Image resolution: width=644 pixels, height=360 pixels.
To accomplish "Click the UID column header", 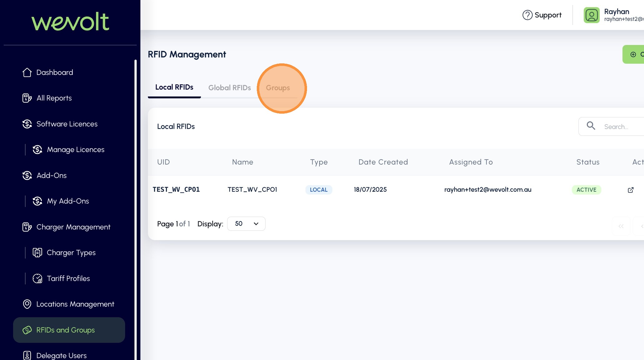I will pos(163,162).
